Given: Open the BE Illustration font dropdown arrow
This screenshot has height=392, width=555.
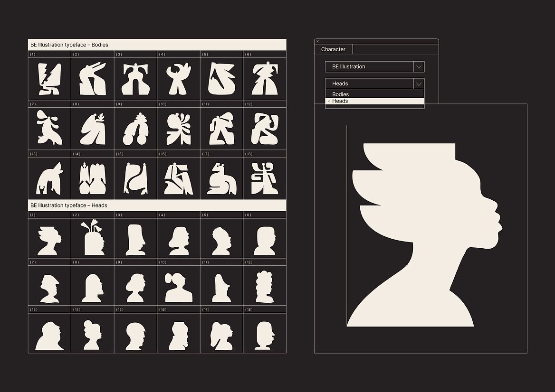Looking at the screenshot, I should [419, 67].
